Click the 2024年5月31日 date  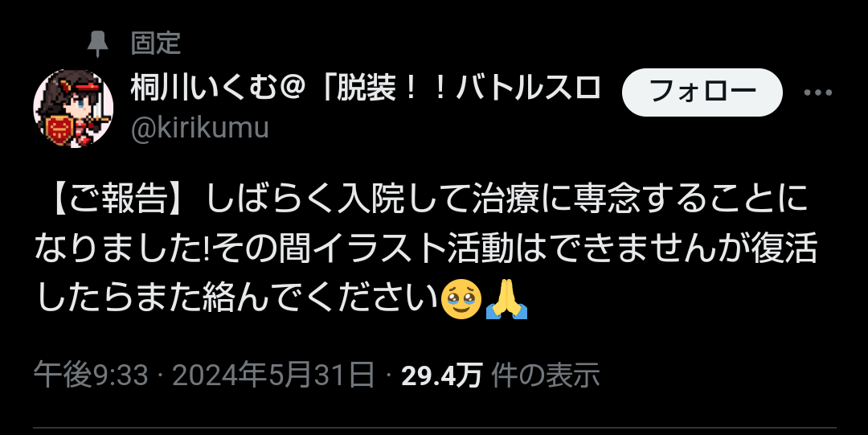pos(273,375)
